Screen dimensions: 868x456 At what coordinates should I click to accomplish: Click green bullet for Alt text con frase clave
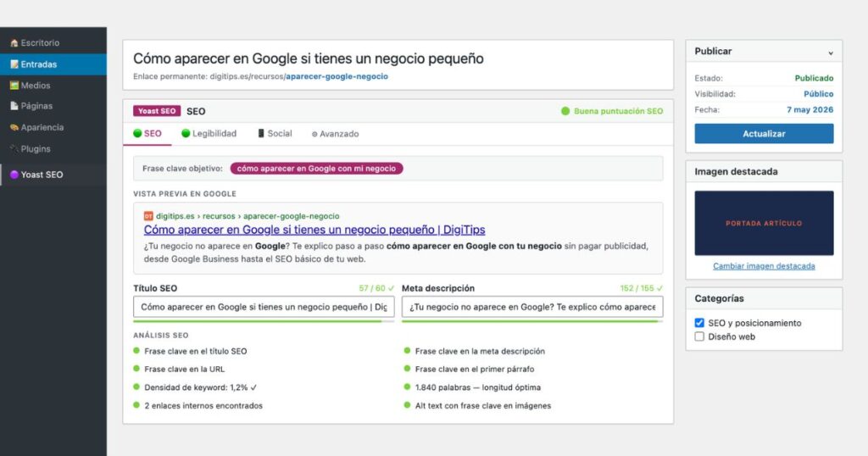click(408, 405)
